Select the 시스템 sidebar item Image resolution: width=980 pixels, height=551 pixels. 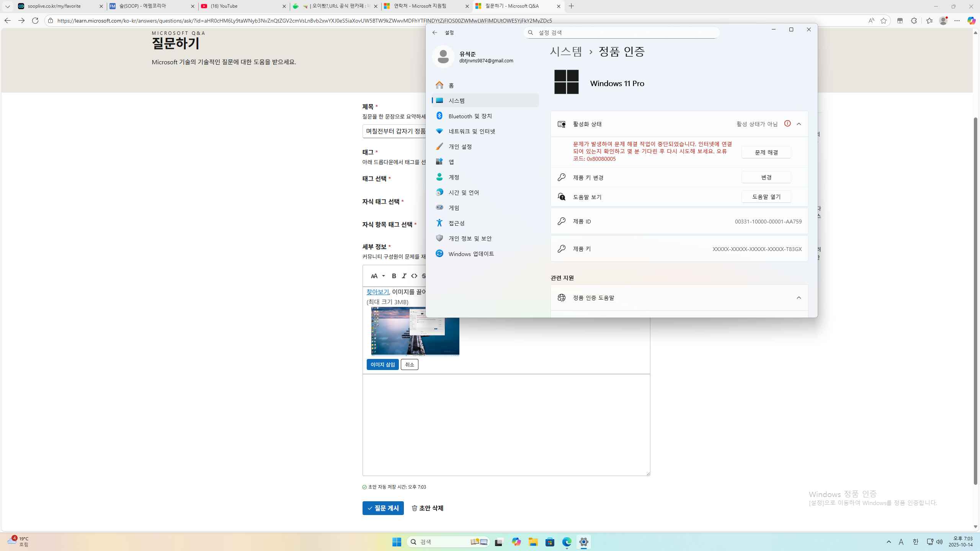point(485,100)
